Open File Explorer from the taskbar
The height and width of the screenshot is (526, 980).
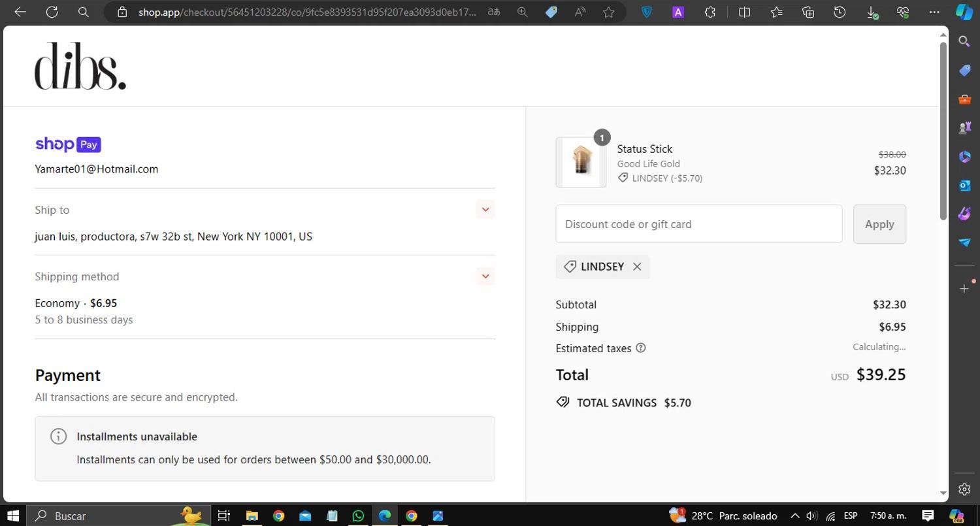(252, 516)
